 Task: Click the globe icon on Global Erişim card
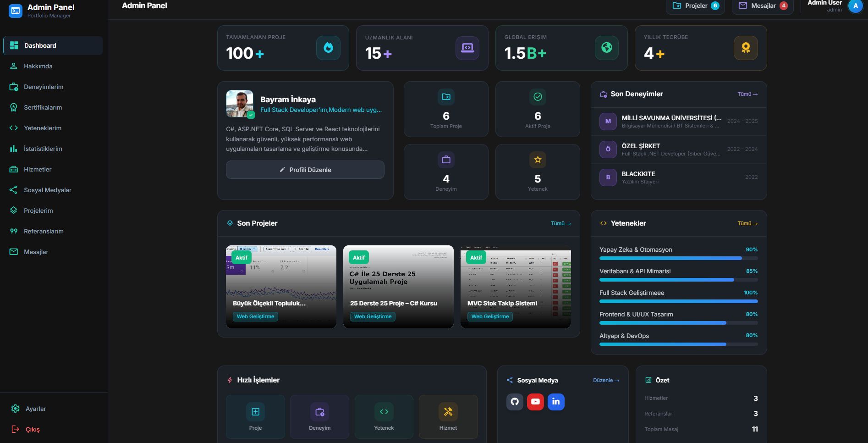coord(606,48)
